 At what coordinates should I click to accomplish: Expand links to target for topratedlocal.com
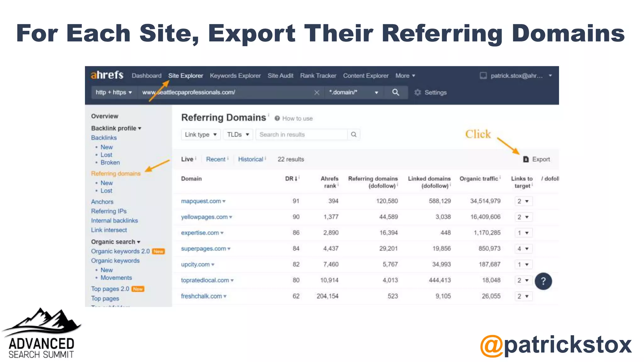[x=524, y=280]
